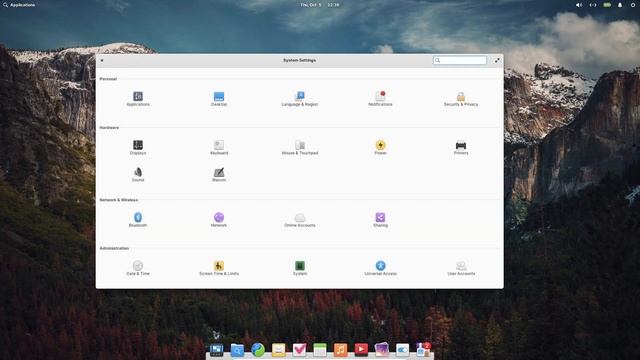Launch the web browser from dock
This screenshot has height=360, width=640.
pos(258,350)
